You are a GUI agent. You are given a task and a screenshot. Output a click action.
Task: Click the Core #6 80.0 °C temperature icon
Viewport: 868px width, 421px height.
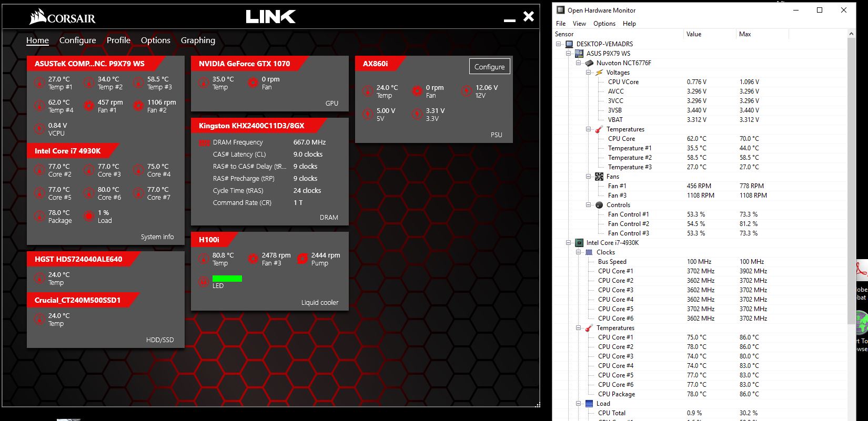[89, 193]
